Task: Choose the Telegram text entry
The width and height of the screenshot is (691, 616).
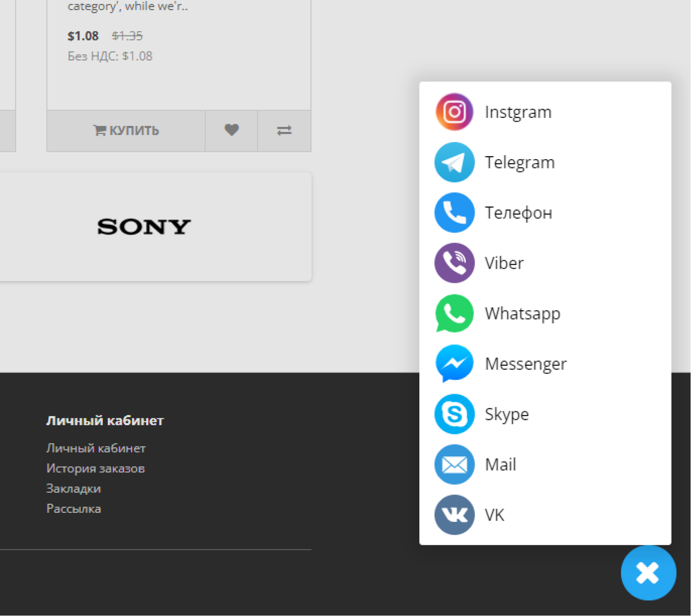Action: pyautogui.click(x=520, y=163)
